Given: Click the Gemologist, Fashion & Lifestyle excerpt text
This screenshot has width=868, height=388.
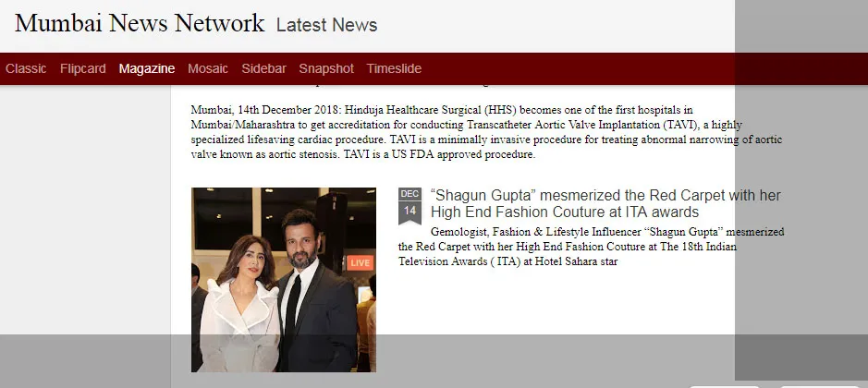Looking at the screenshot, I should coord(592,247).
